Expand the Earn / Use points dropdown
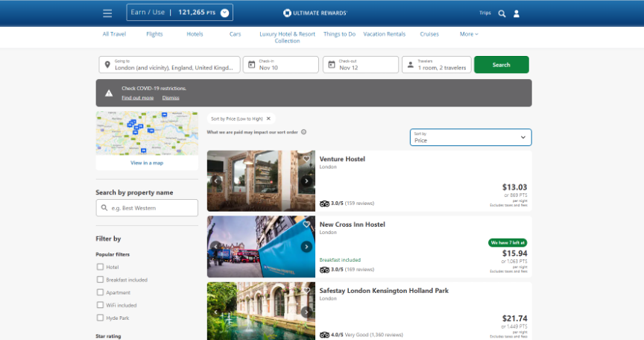 click(x=224, y=13)
